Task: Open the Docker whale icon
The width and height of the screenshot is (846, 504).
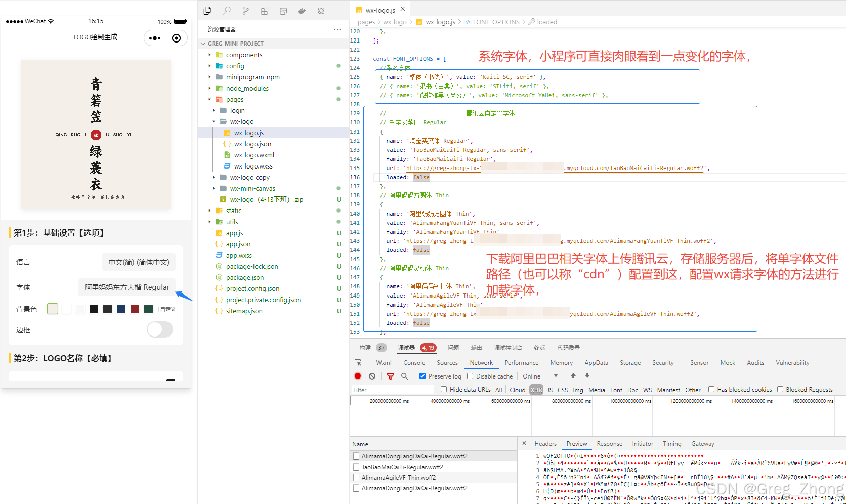Action: tap(302, 11)
